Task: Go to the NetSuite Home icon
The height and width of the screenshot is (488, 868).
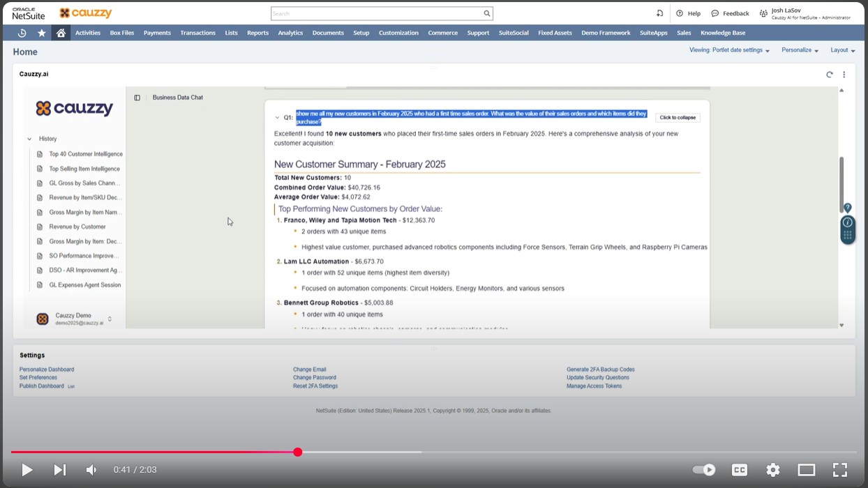Action: [x=61, y=33]
